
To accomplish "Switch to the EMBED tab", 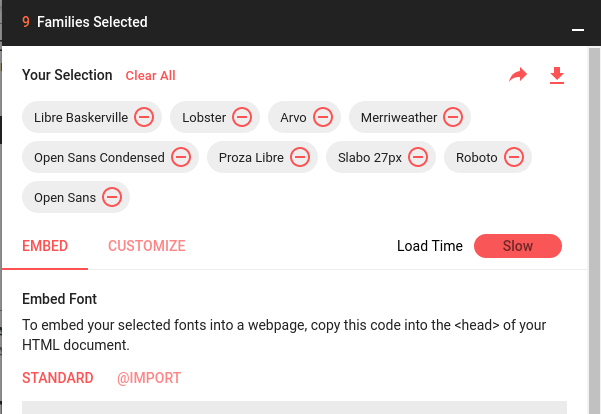I will (x=45, y=246).
